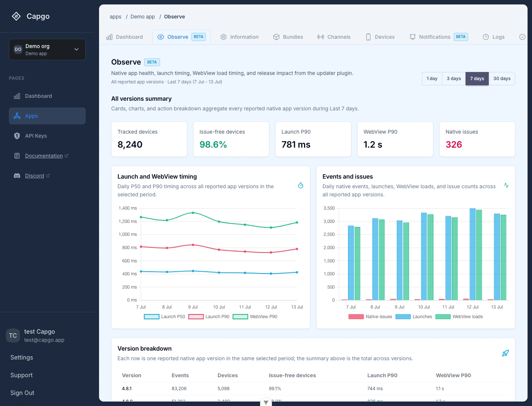Switch to the Devices tab
Image resolution: width=532 pixels, height=406 pixels.
coord(380,37)
